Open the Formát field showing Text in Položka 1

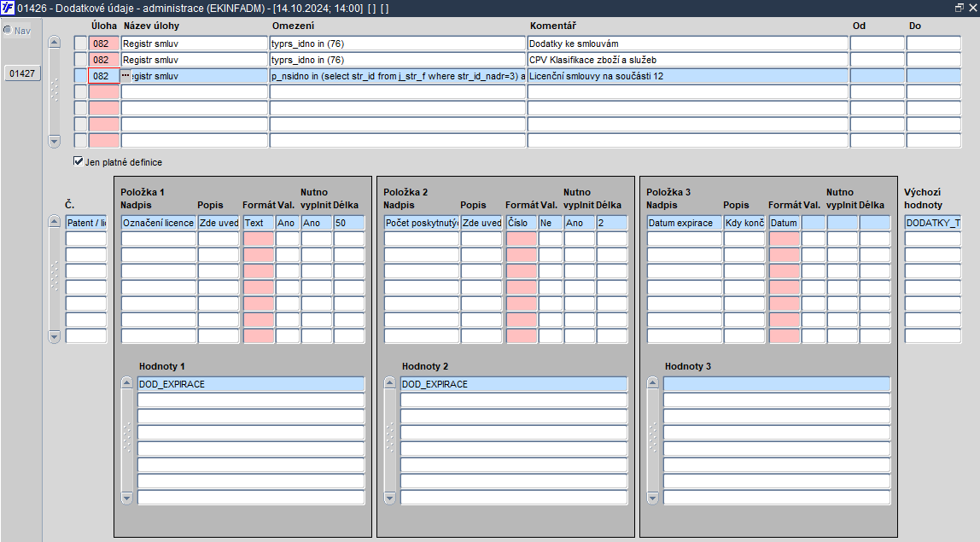click(259, 223)
